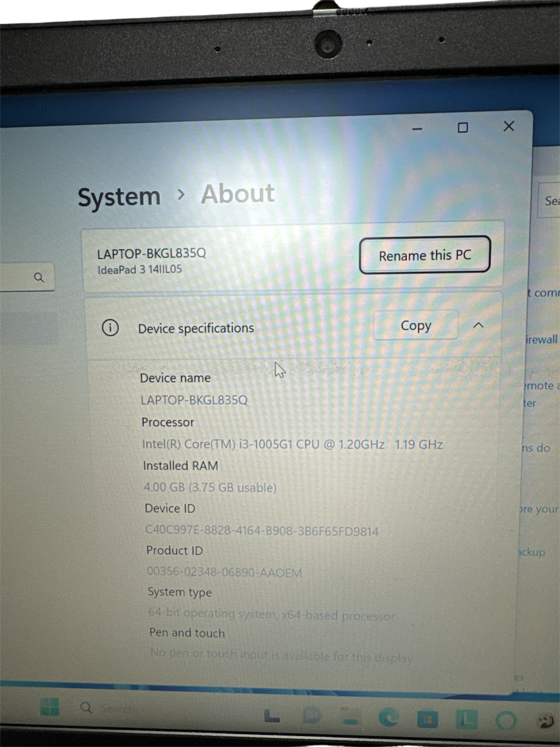Go back to System in the breadcrumb
Viewport: 560px width, 747px height.
(x=119, y=197)
